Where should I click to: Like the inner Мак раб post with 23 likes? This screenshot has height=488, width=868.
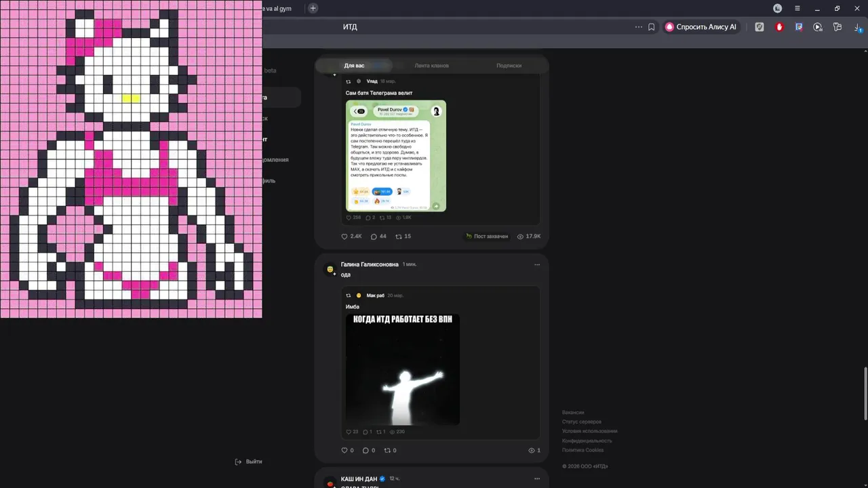[x=352, y=432]
